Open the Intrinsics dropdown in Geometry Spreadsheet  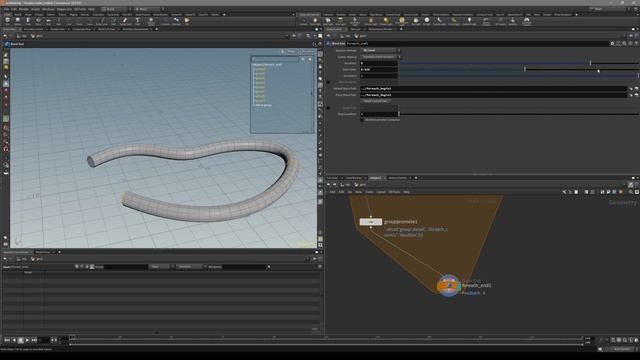click(x=191, y=267)
